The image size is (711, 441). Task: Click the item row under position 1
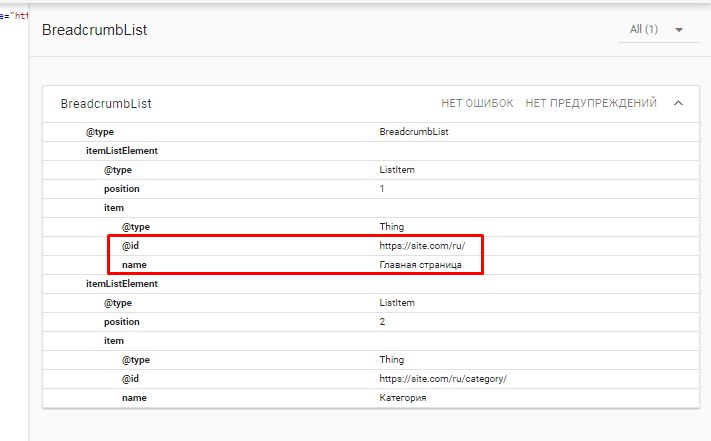[371, 208]
